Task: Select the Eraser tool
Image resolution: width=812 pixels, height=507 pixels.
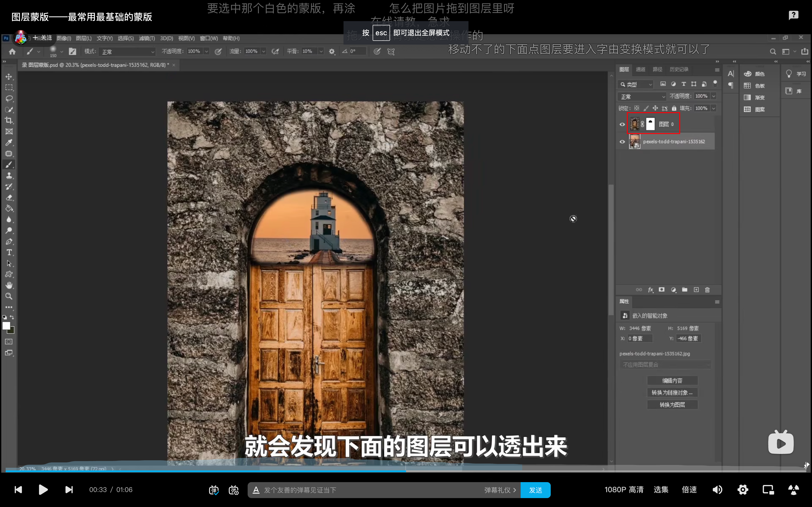Action: pyautogui.click(x=9, y=197)
